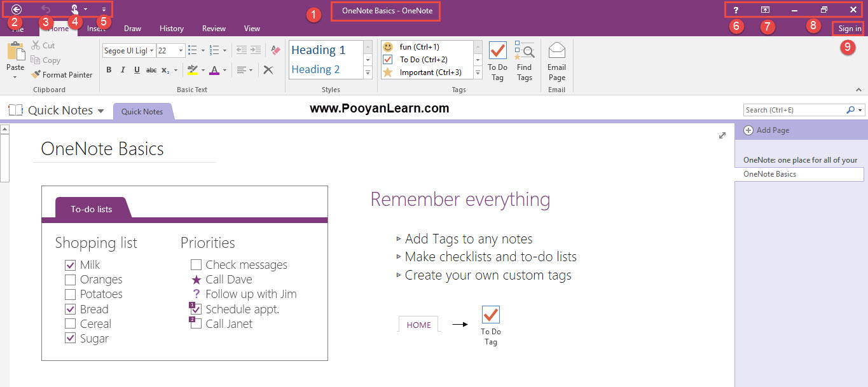
Task: Collapse the ribbon with the chevron
Action: (858, 90)
